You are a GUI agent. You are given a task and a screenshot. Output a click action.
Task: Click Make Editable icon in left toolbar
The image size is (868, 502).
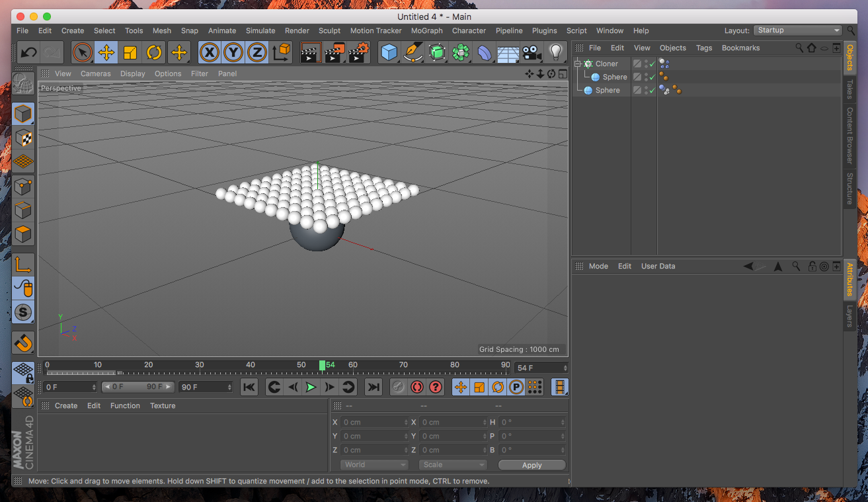(23, 85)
